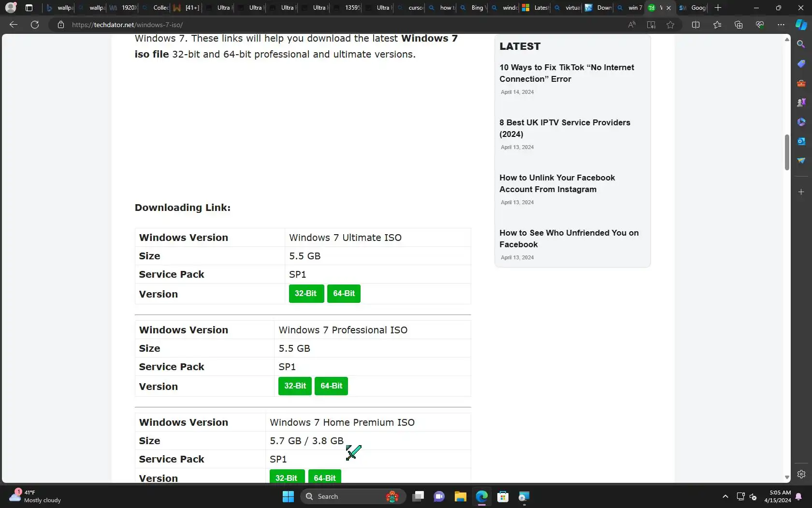Click the taskbar Search box

coord(353,496)
